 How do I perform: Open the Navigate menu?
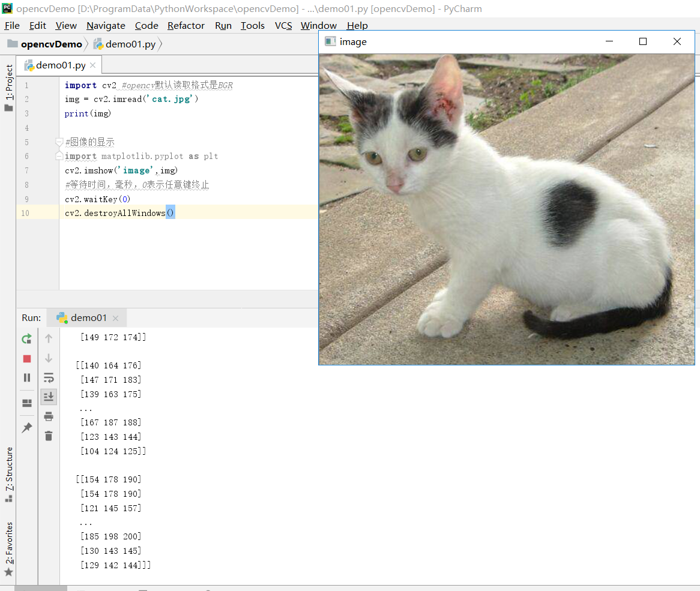(x=106, y=25)
